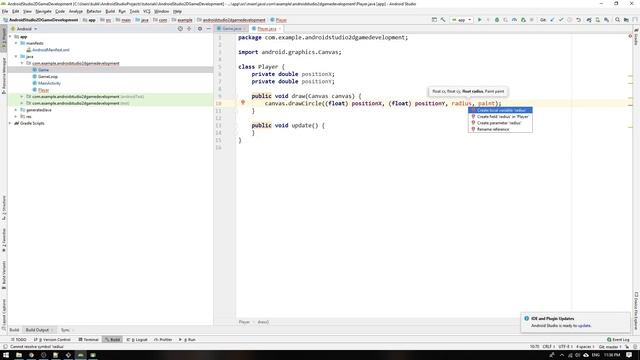
Task: Select the Player.java editor tab
Action: pos(267,29)
